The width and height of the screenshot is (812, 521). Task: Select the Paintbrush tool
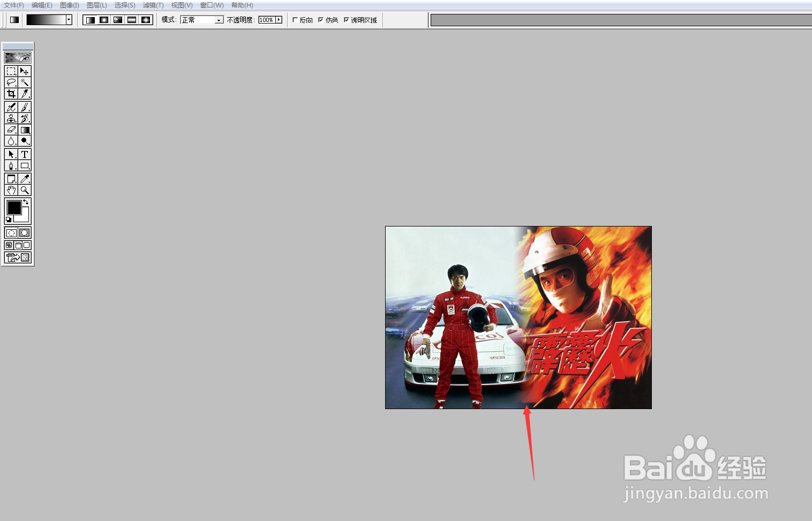pyautogui.click(x=25, y=107)
